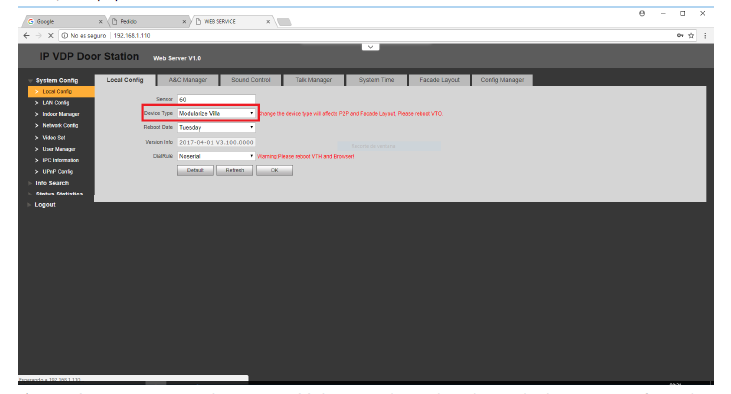The height and width of the screenshot is (394, 731).
Task: Switch to the Google browser tab
Action: 64,21
